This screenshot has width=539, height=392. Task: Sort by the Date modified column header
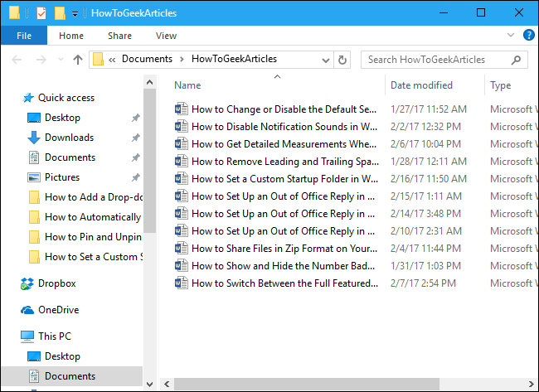point(421,85)
